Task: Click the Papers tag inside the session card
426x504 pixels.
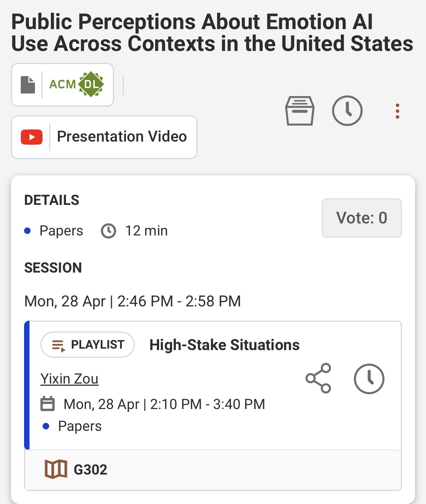Action: (x=80, y=426)
